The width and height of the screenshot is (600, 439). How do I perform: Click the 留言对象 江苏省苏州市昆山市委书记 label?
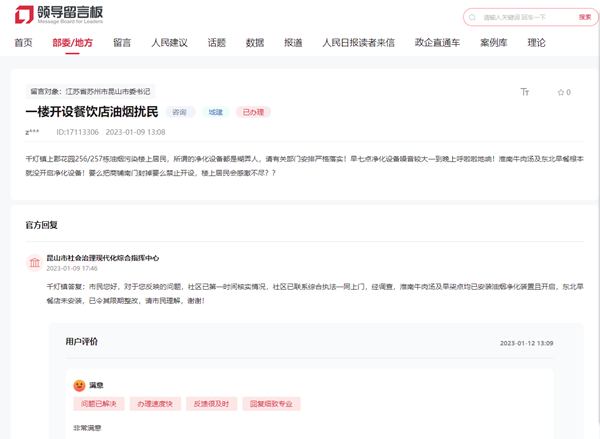[90, 91]
